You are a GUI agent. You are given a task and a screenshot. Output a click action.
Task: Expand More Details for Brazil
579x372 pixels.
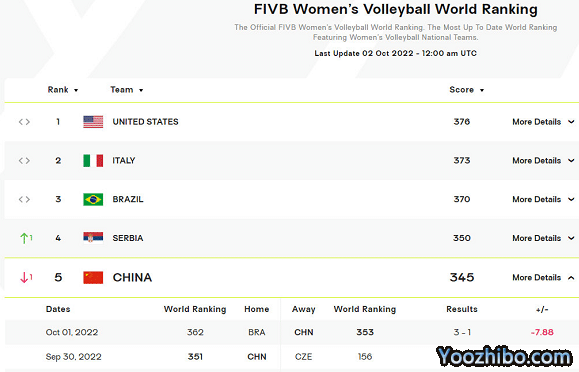[543, 199]
